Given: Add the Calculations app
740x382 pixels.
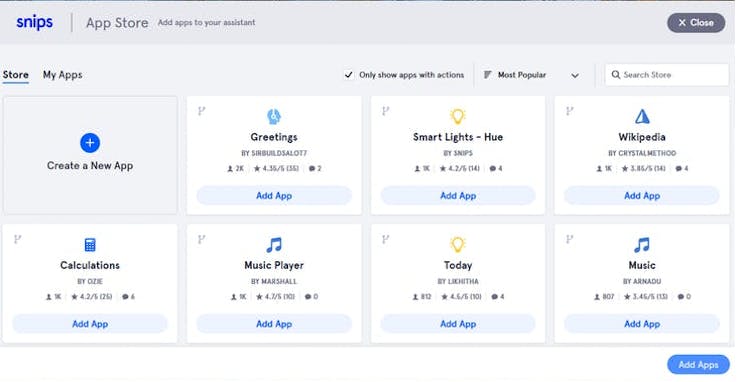Looking at the screenshot, I should tap(90, 324).
